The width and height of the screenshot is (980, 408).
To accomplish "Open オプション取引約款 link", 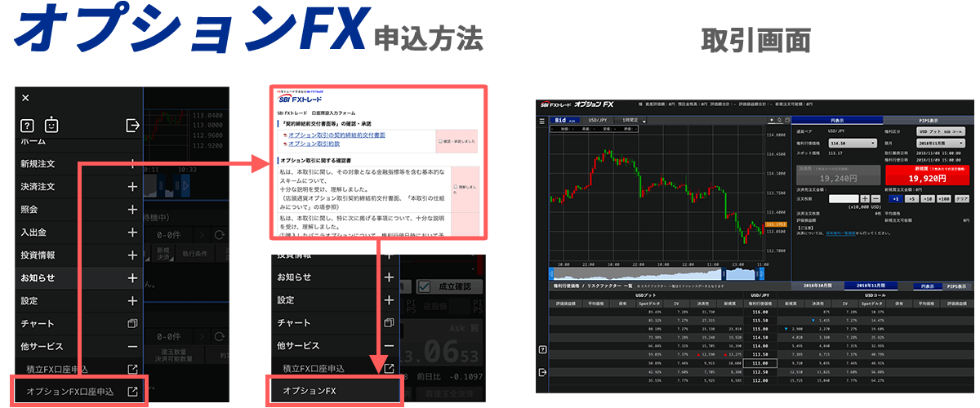I will click(x=316, y=144).
